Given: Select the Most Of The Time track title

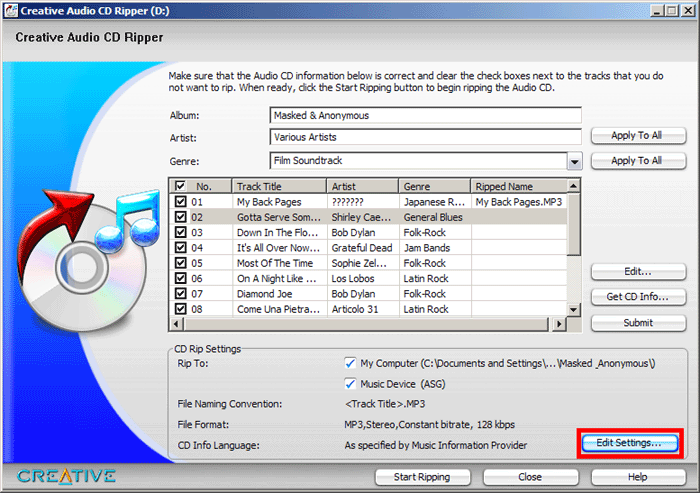Looking at the screenshot, I should tap(275, 263).
